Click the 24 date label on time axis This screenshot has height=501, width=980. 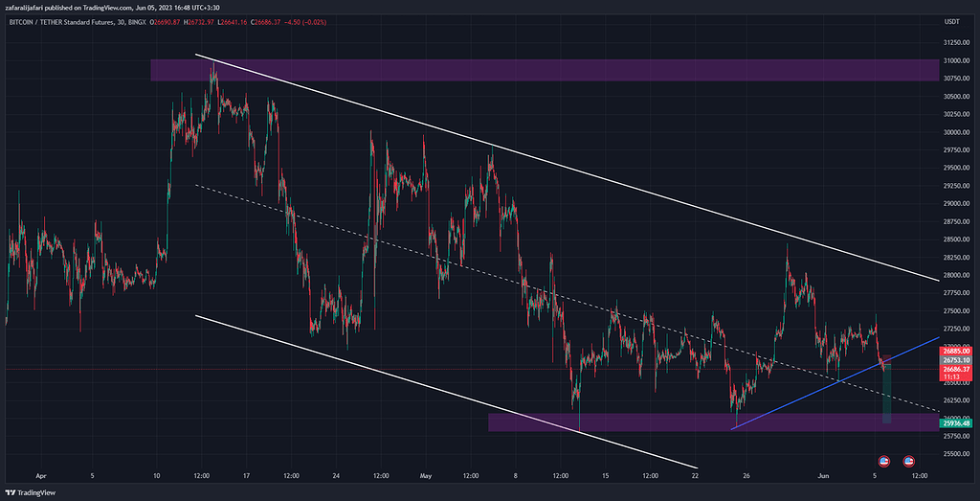tap(336, 476)
